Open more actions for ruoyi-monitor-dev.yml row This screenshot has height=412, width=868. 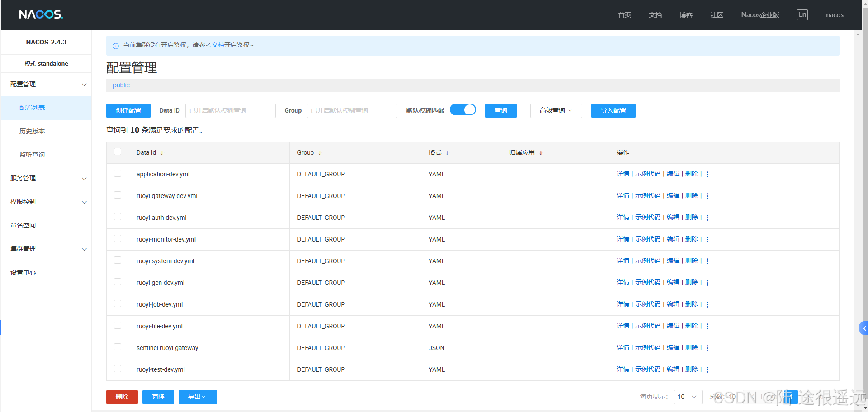coord(708,239)
